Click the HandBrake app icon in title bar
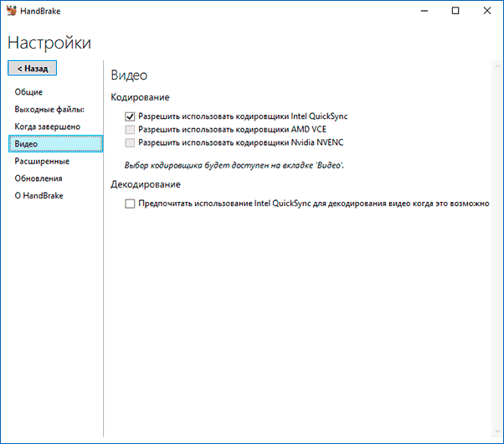 12,11
